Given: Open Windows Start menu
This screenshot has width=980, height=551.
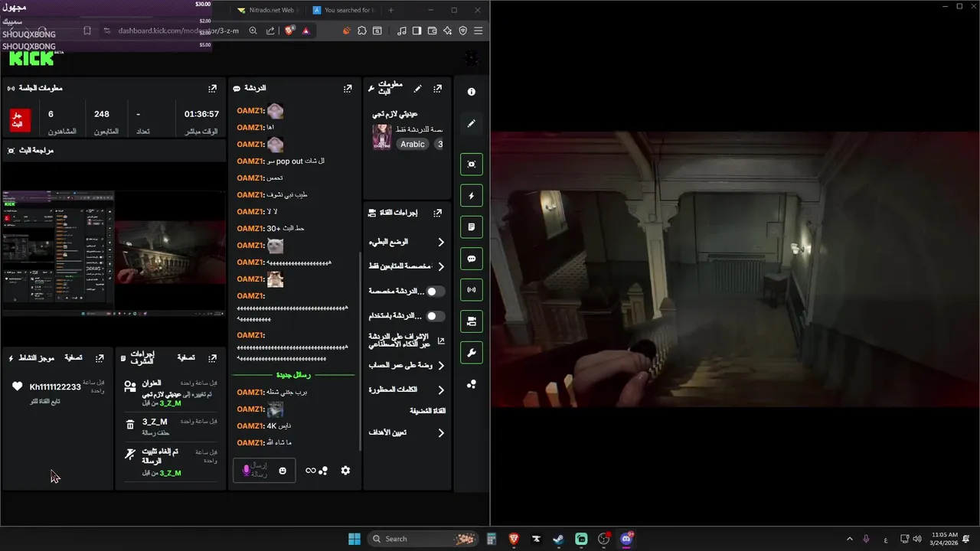Looking at the screenshot, I should 354,539.
